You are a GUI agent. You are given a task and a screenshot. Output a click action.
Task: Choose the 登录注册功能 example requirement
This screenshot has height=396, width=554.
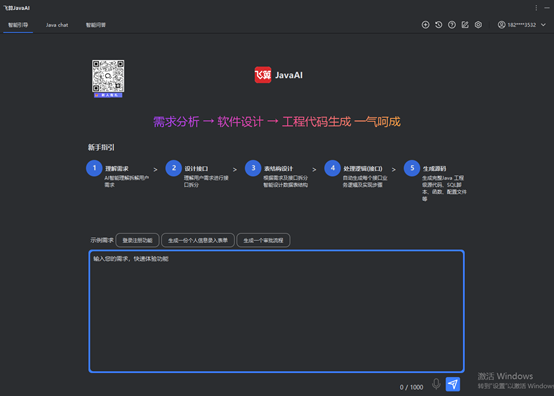pos(137,240)
